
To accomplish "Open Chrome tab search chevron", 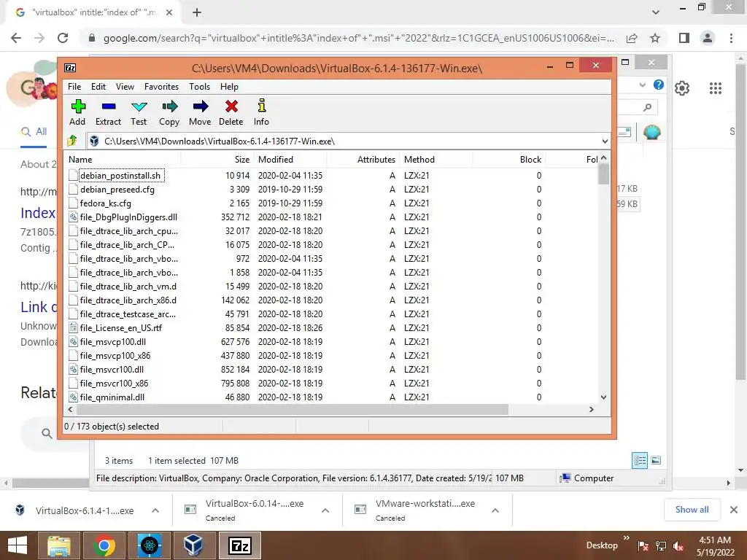I will click(x=656, y=12).
